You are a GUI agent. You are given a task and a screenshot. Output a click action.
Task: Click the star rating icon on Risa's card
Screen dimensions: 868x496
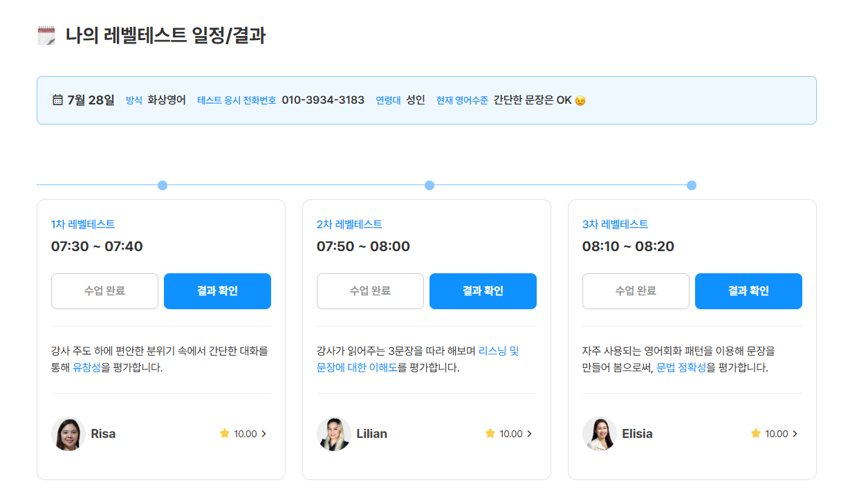(x=224, y=434)
